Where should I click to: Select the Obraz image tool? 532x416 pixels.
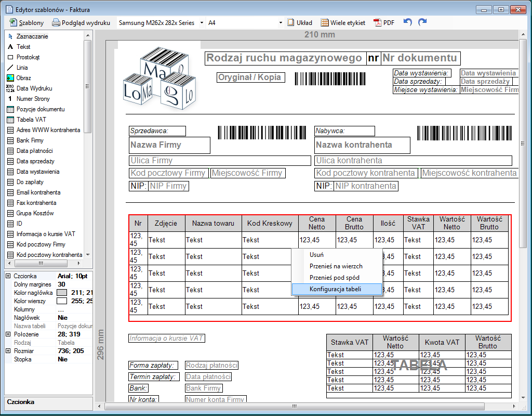point(23,78)
